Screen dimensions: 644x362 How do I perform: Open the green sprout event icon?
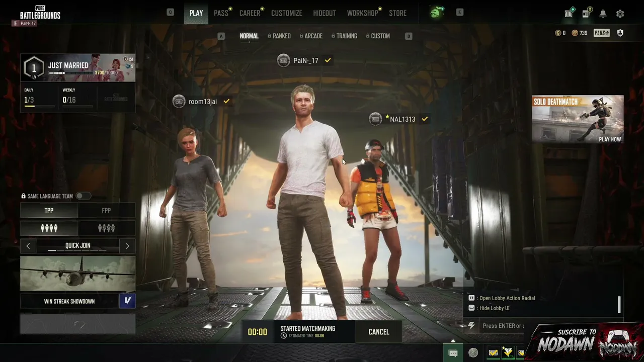[436, 13]
